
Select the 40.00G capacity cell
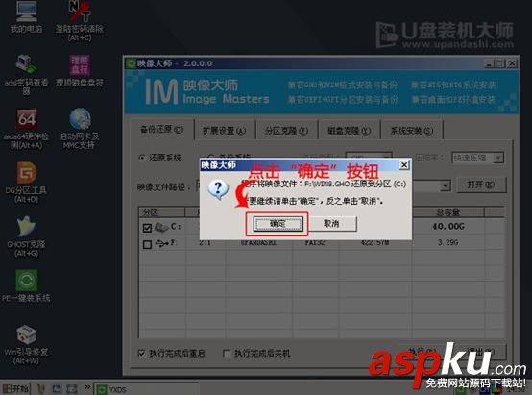[447, 227]
